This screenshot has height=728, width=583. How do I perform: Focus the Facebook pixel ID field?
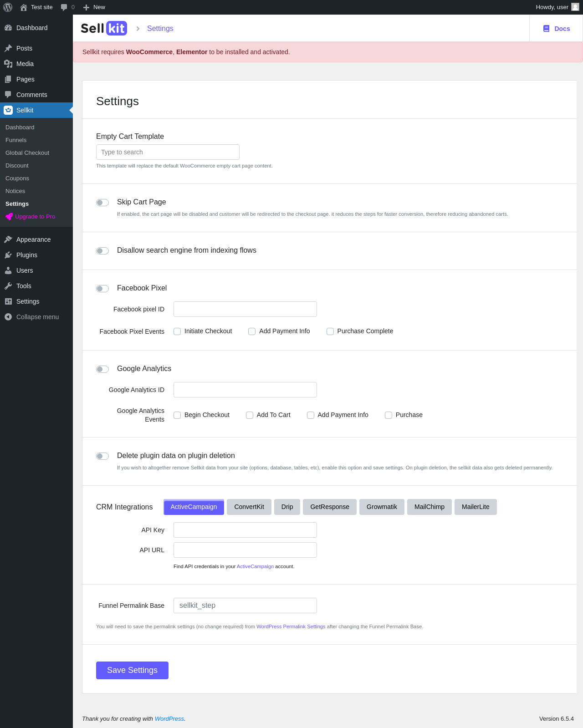[245, 309]
